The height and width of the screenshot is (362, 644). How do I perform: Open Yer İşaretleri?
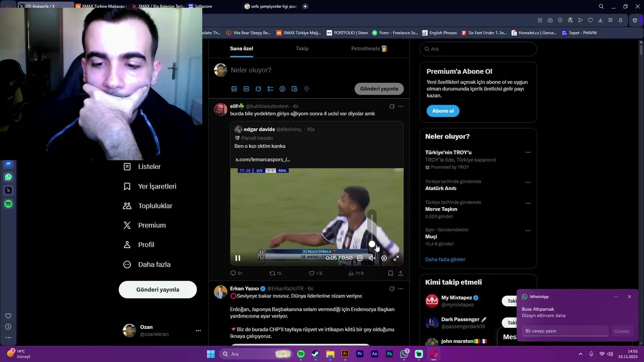tap(150, 186)
